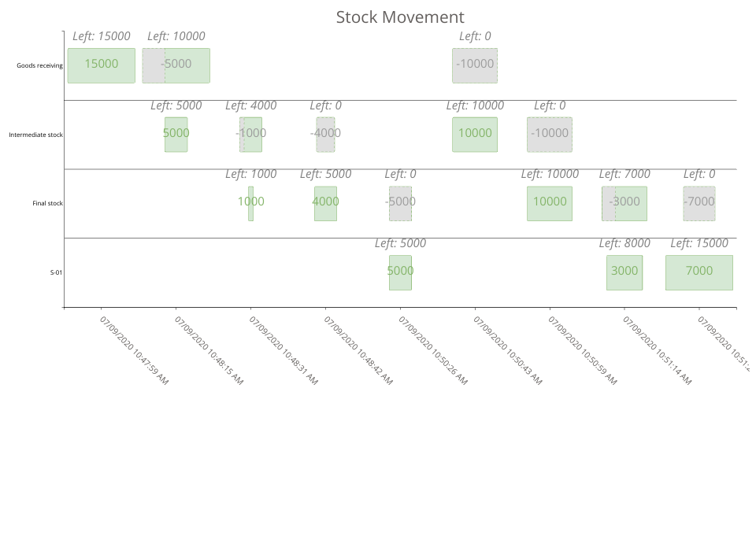Select the 5000 bar in Intermediate stock
Image resolution: width=756 pixels, height=551 pixels.
[176, 135]
